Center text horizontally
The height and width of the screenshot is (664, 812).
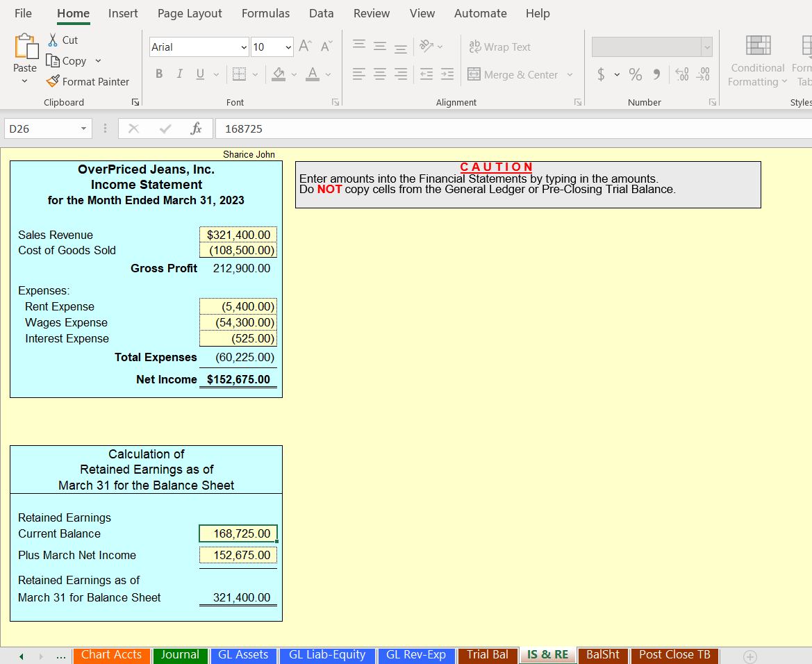(x=379, y=74)
